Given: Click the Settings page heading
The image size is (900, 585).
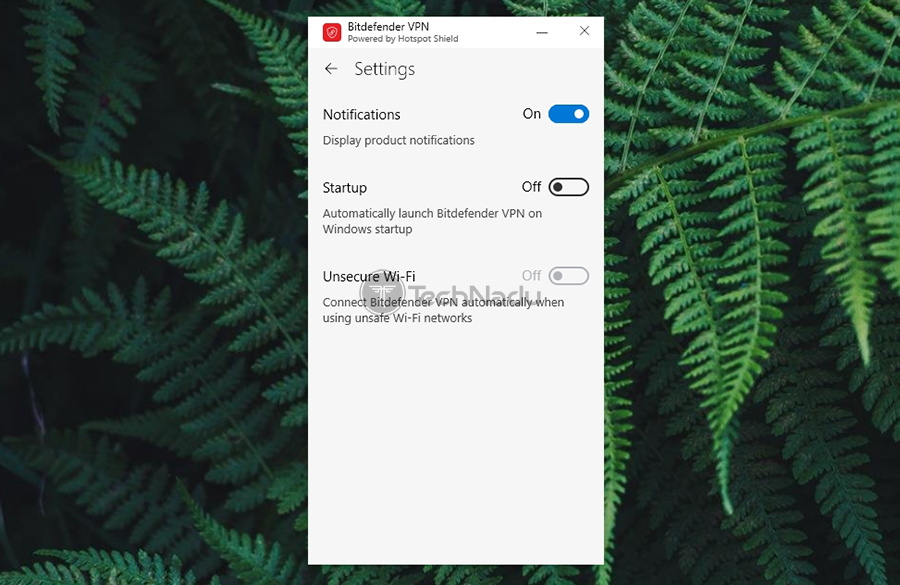Looking at the screenshot, I should (384, 69).
